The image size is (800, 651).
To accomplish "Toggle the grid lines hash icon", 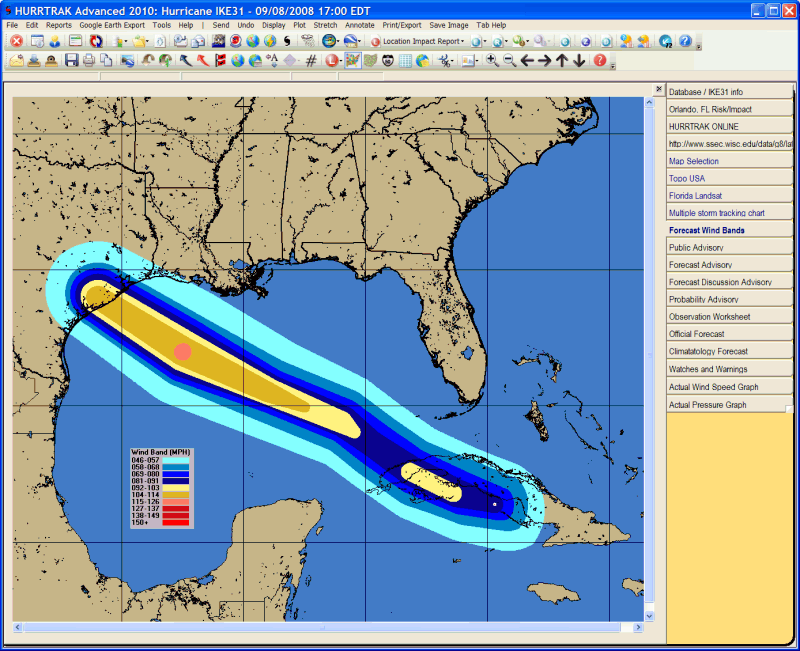I will click(x=311, y=61).
